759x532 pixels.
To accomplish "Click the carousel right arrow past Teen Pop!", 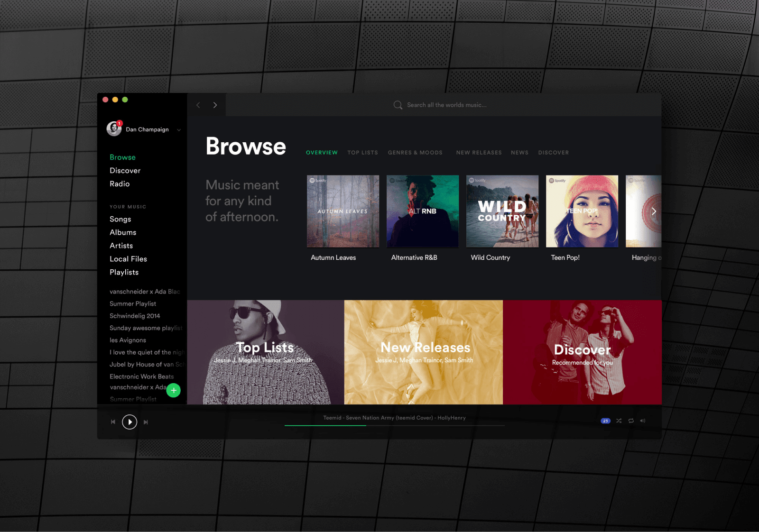I will pyautogui.click(x=654, y=211).
